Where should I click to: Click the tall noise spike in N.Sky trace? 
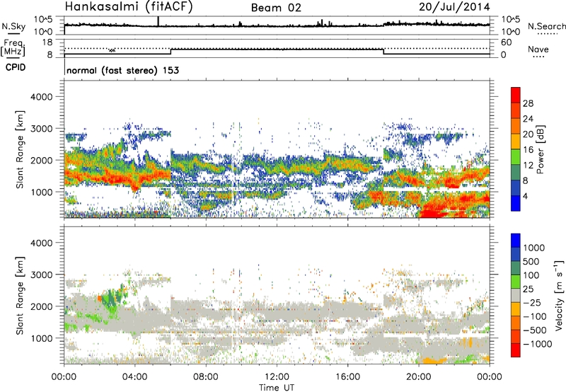(x=158, y=21)
